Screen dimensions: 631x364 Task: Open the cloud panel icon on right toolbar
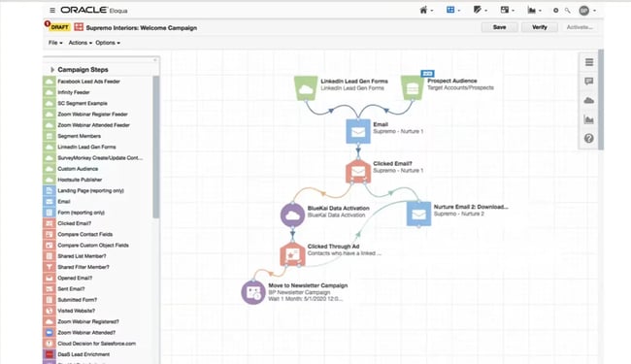589,100
